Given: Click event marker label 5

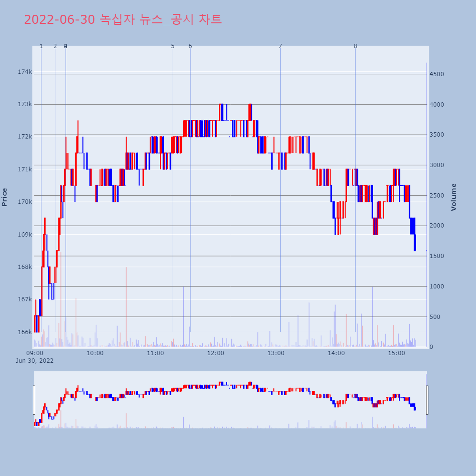Looking at the screenshot, I should tap(173, 46).
